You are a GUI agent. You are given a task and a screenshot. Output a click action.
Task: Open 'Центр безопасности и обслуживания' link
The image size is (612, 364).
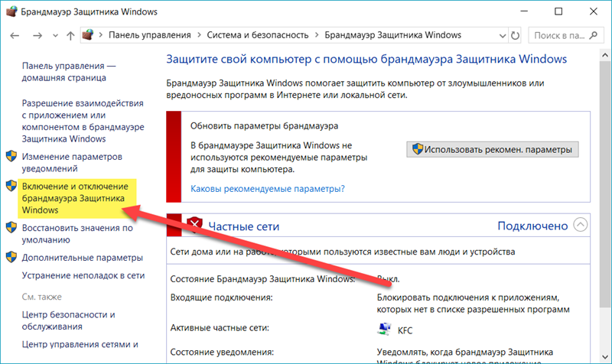point(68,320)
